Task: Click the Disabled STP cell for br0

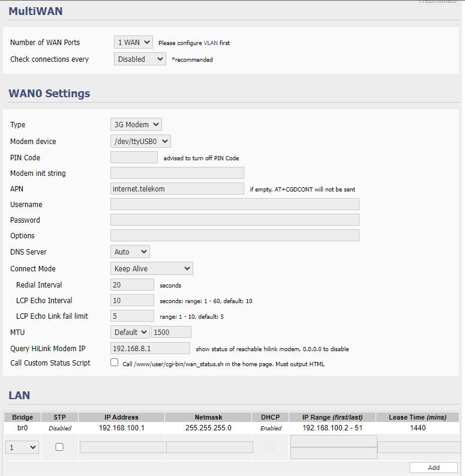Action: 60,428
